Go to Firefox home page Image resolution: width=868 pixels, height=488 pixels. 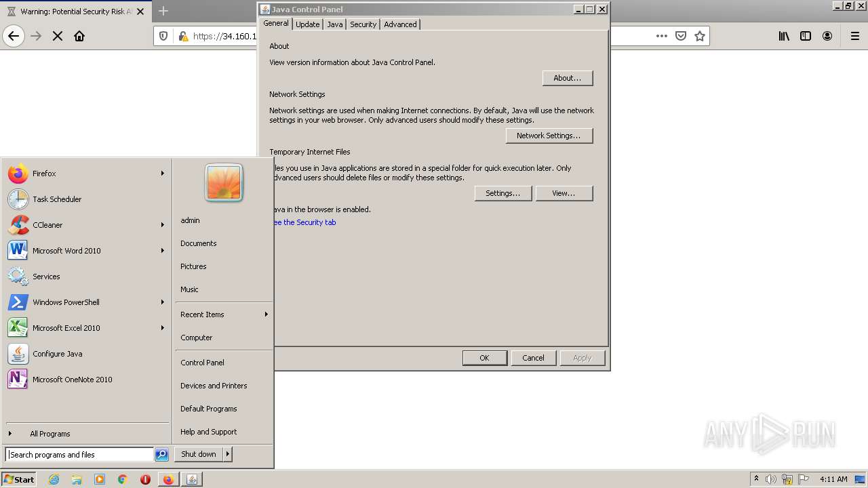pos(79,36)
